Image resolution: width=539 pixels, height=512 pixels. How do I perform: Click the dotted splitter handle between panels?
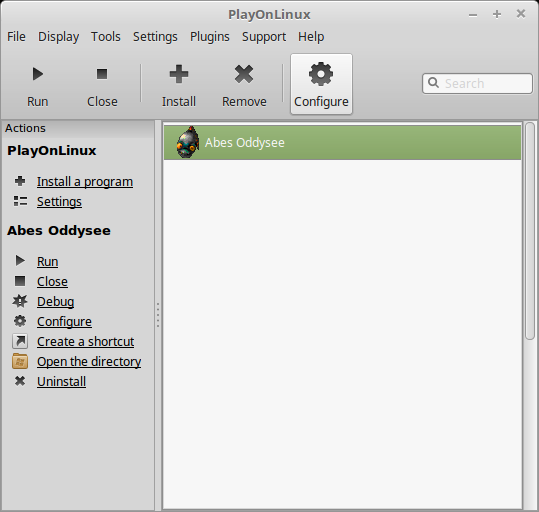pos(158,315)
